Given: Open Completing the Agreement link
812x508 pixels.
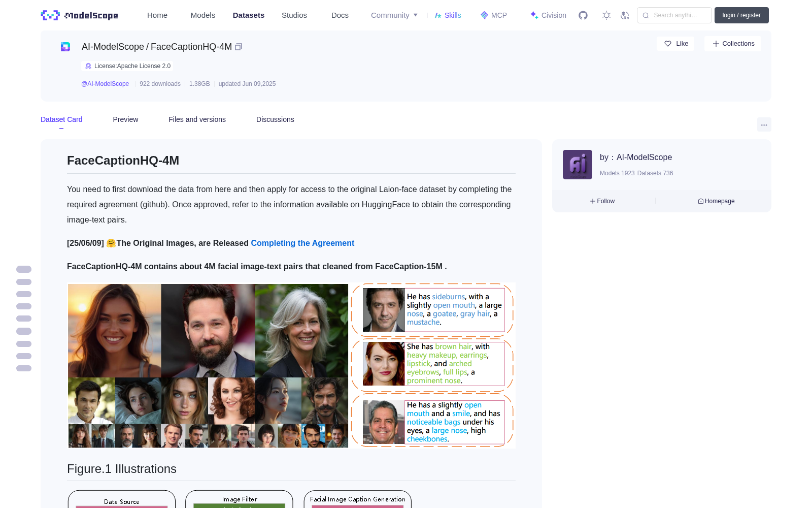Looking at the screenshot, I should [302, 243].
